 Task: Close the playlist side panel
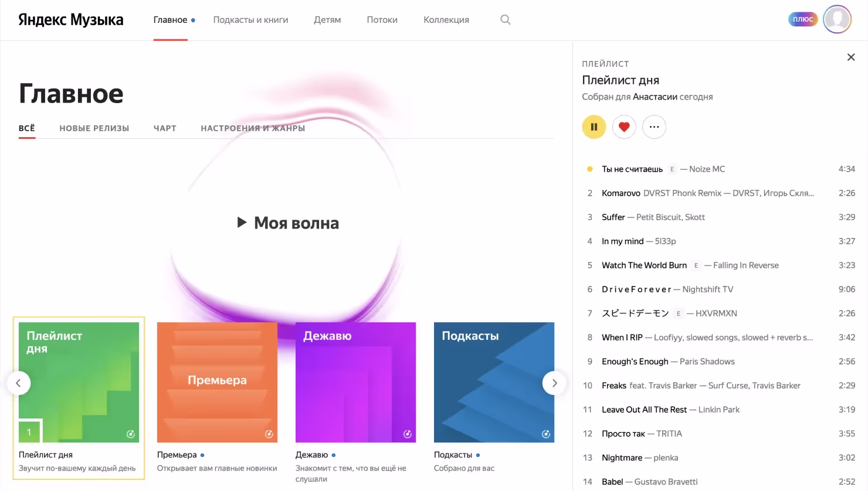[x=850, y=57]
